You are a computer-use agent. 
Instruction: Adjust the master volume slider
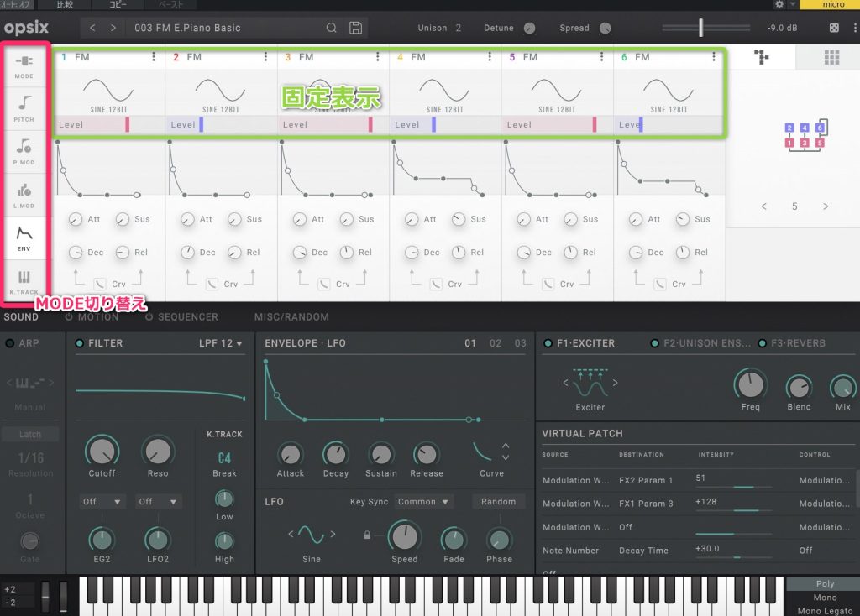pos(701,28)
